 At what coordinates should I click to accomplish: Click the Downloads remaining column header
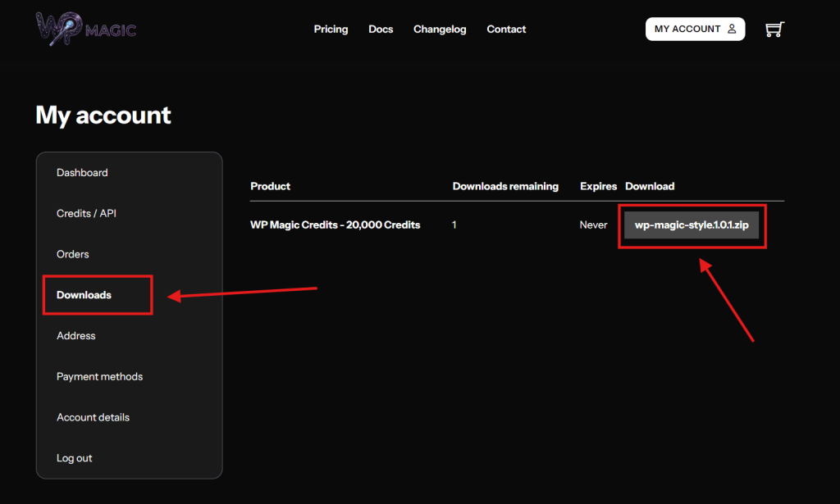click(x=505, y=187)
